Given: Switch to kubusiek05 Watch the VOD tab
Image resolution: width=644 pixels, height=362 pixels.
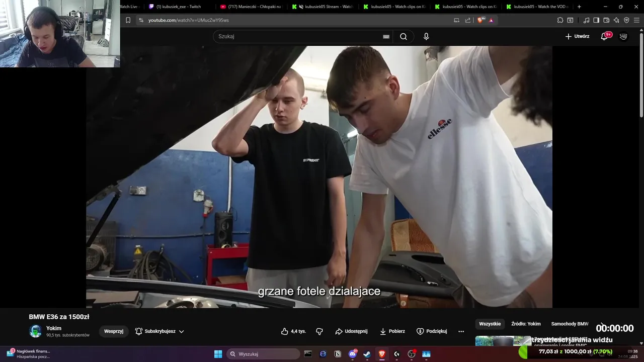Looking at the screenshot, I should [x=537, y=7].
